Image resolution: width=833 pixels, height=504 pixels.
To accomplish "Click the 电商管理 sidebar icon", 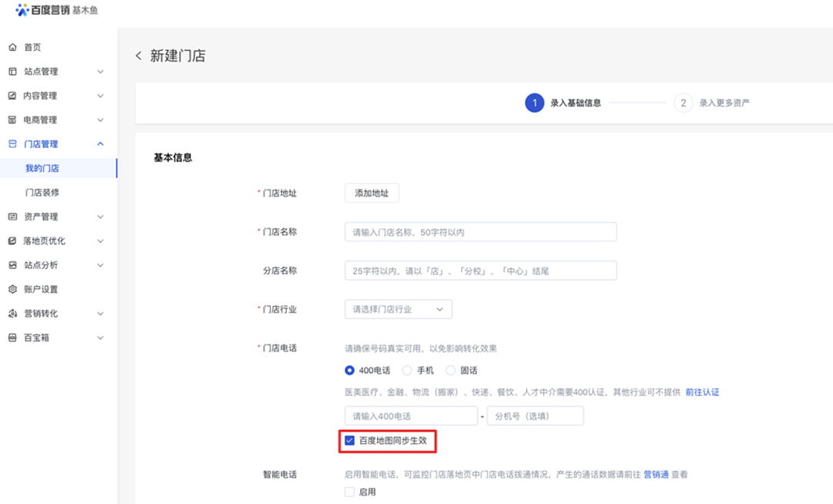I will pos(12,120).
